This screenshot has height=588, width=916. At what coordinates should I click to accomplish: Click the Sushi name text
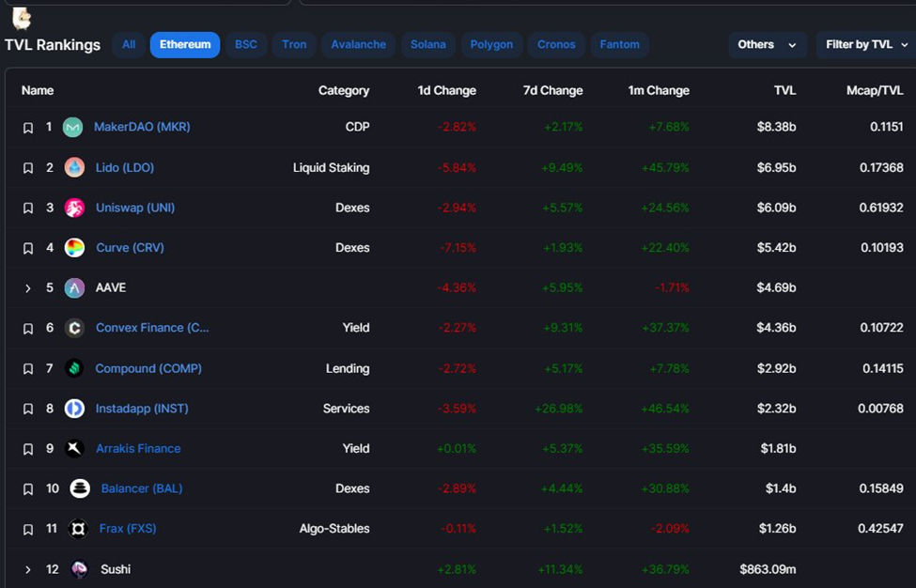click(x=115, y=569)
